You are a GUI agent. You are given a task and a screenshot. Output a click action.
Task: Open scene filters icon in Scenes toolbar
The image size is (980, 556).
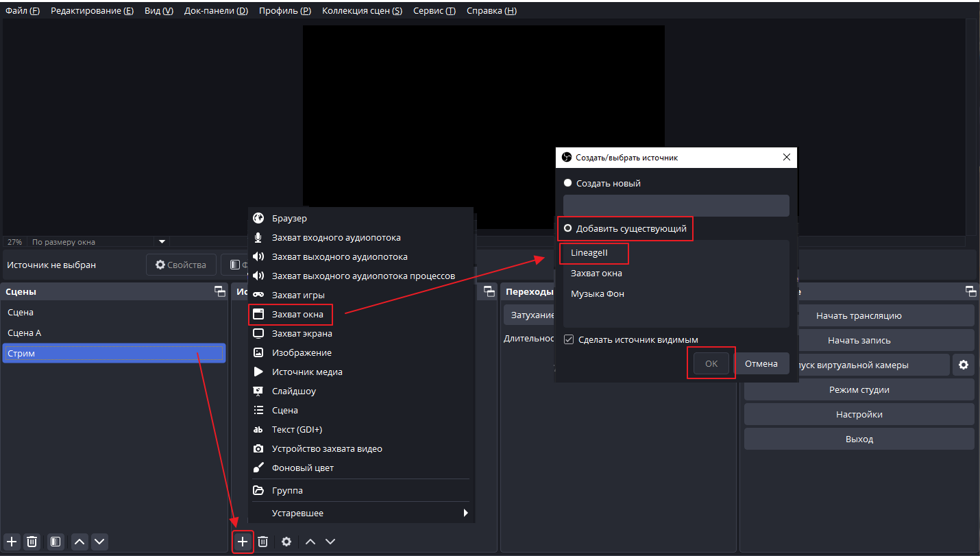(56, 542)
